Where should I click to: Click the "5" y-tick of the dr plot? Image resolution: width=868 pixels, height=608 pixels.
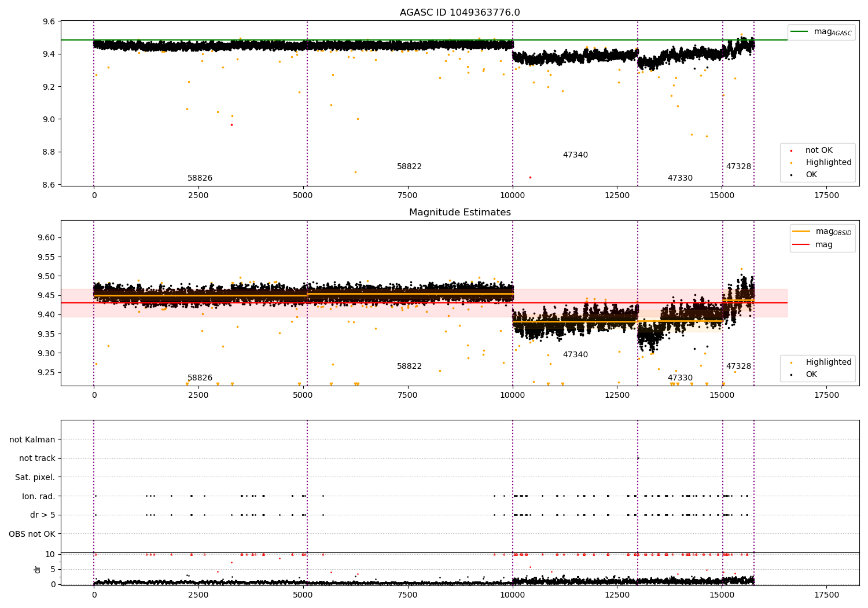(x=53, y=569)
